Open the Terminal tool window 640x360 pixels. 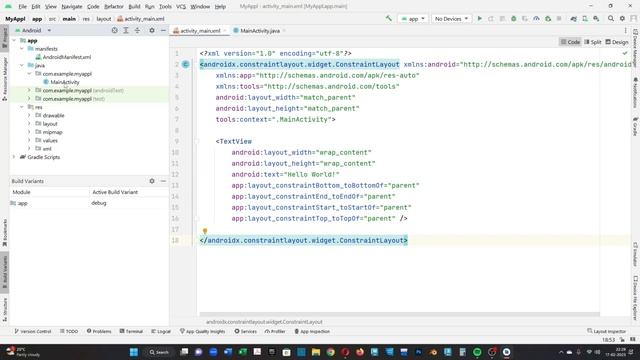coord(131,331)
